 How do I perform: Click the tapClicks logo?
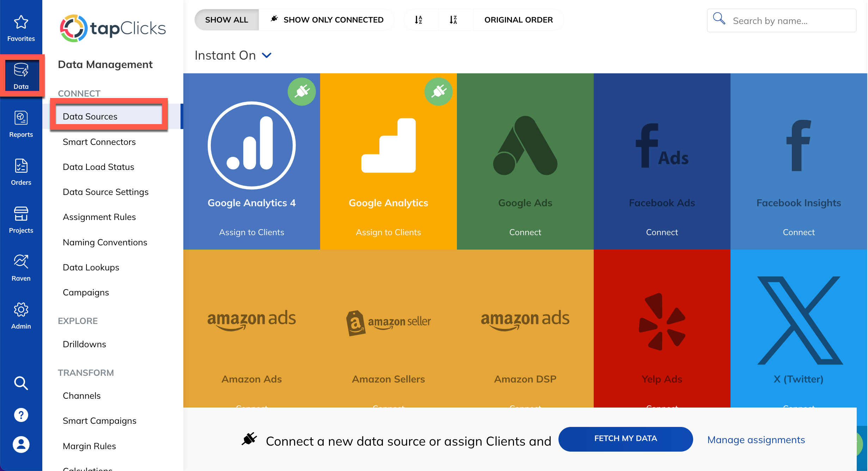point(113,28)
